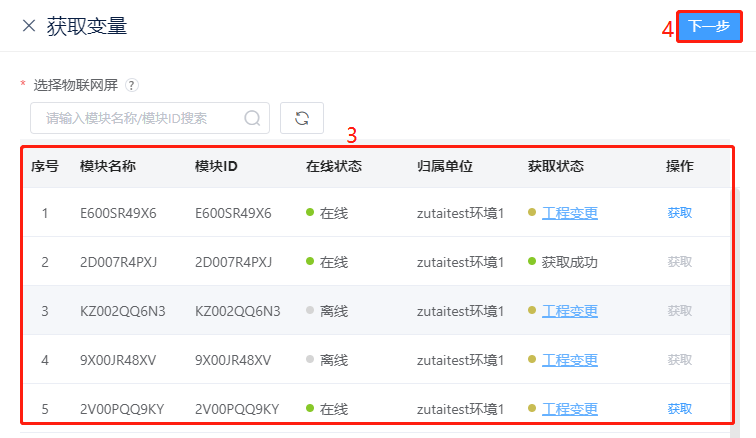Open the help tooltip next to 选择物联网屏
Screen dimensions: 756x438
point(132,85)
